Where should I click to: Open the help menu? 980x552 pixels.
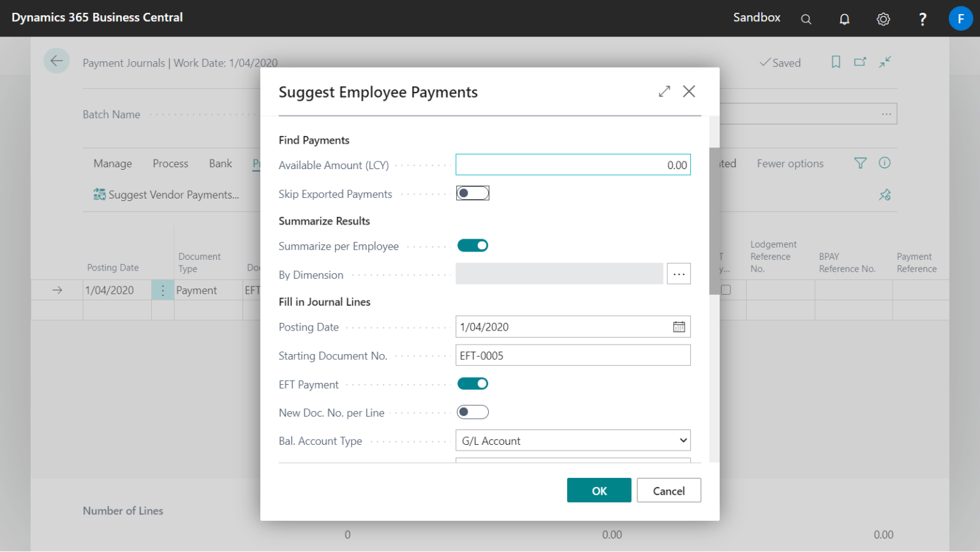[x=922, y=19]
